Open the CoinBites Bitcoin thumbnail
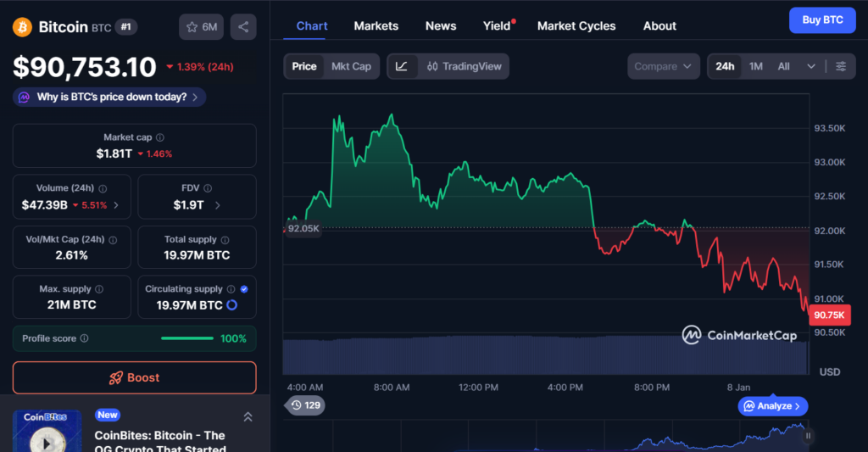This screenshot has width=868, height=452. pyautogui.click(x=47, y=432)
